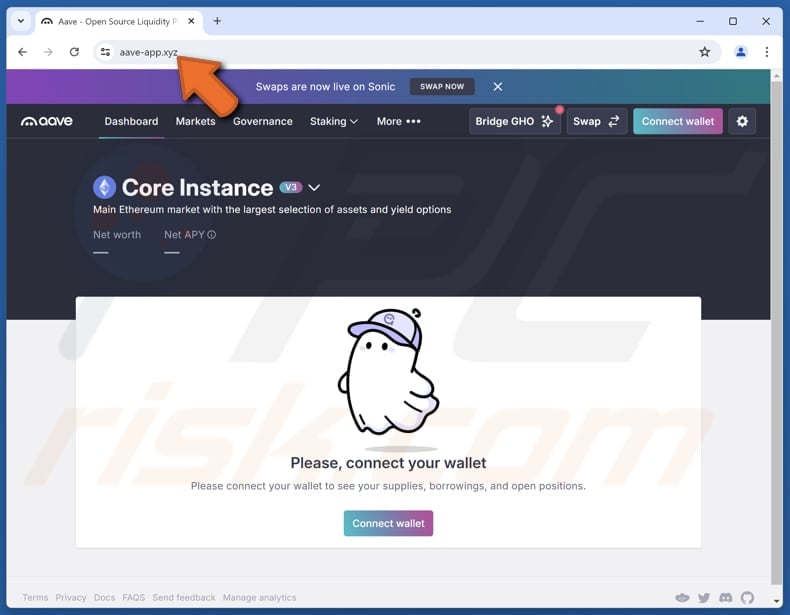The image size is (790, 615).
Task: Click the Send feedback link
Action: click(184, 598)
